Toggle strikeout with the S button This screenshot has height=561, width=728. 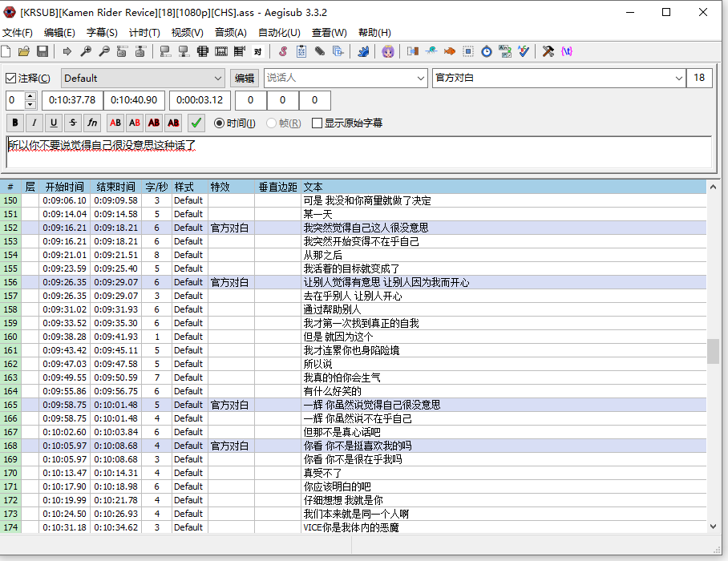point(73,123)
